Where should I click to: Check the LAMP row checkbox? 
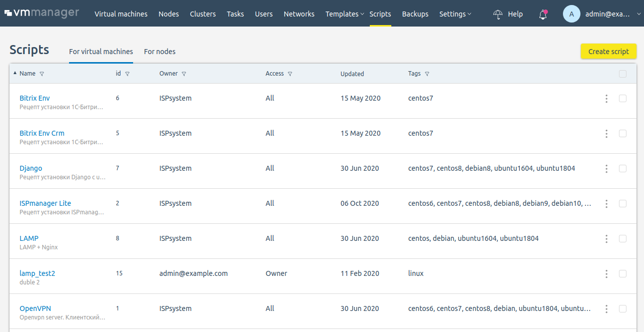(622, 238)
